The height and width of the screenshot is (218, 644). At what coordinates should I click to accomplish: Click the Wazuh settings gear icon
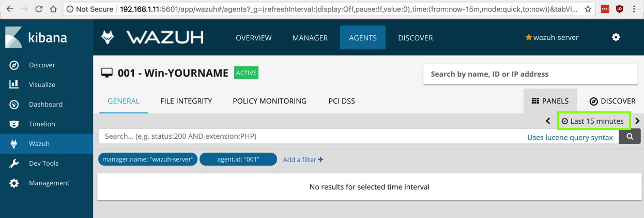616,37
